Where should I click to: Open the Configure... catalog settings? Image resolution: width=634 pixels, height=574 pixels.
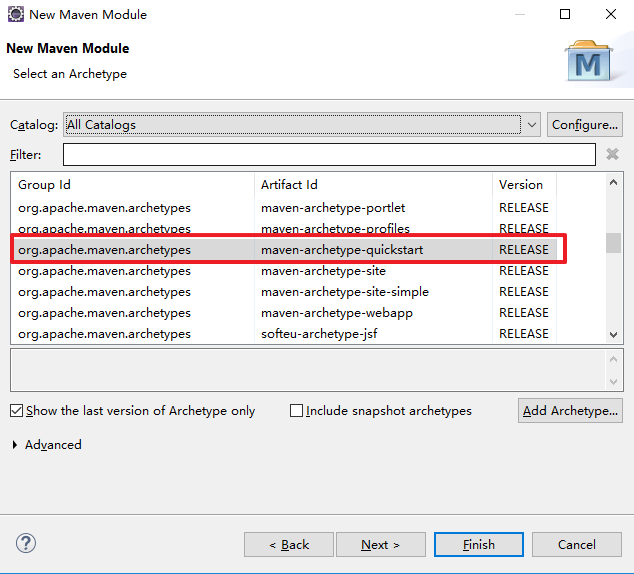pyautogui.click(x=585, y=125)
